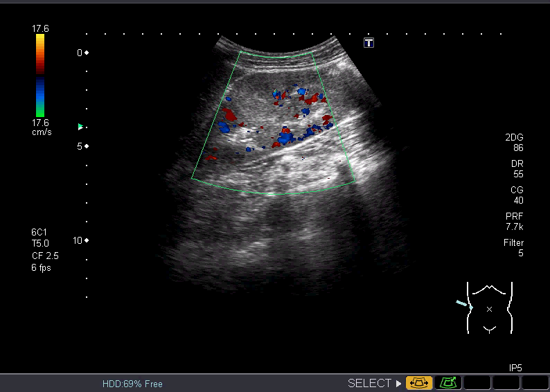Screen dimensions: 550x392
Task: Click the 17.6 cm/s velocity scale label
Action: (x=42, y=127)
